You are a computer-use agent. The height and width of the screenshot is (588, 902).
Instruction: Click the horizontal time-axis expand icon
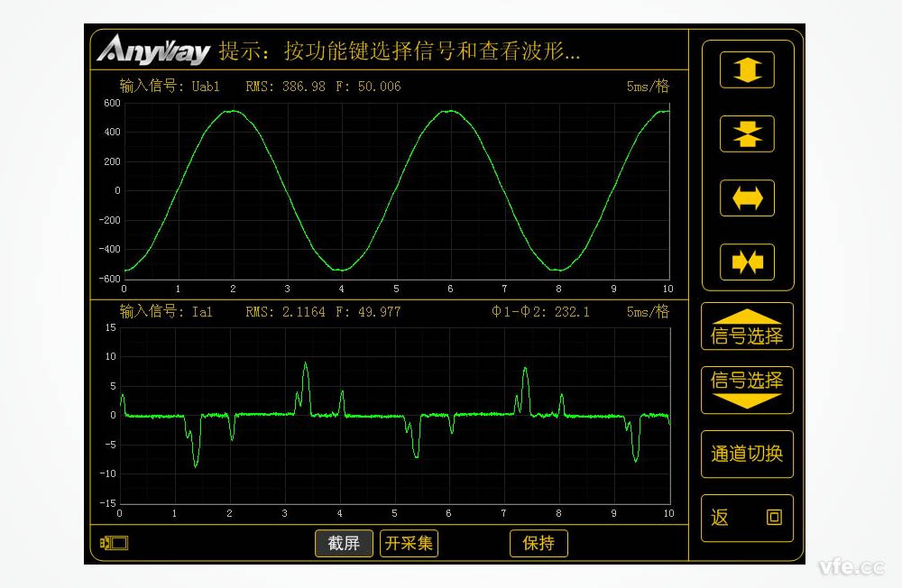pyautogui.click(x=746, y=198)
